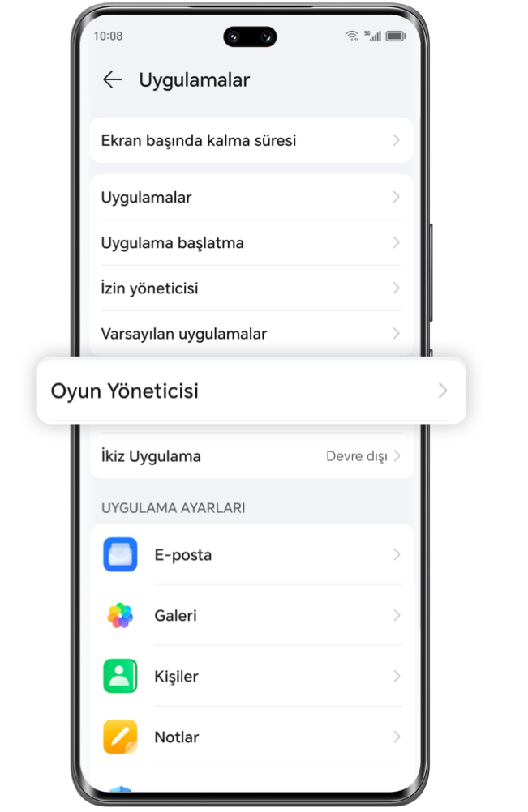Tap the colorful Galeri flower icon
Viewport: 528px width, 812px height.
coord(120,615)
